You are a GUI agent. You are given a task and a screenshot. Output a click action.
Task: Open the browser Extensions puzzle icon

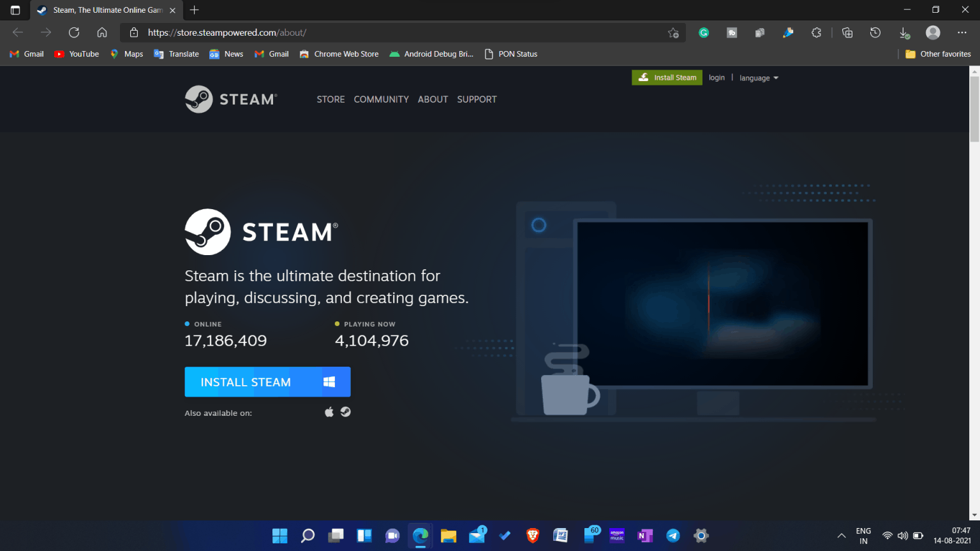coord(816,33)
